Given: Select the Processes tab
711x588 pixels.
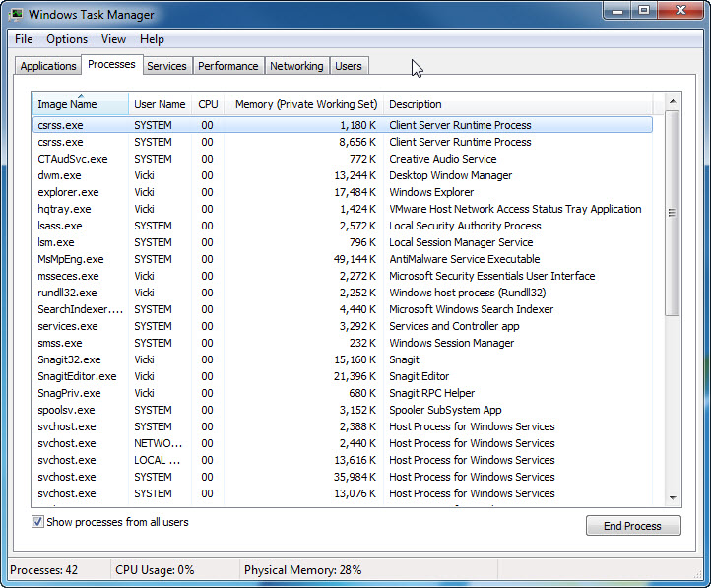Looking at the screenshot, I should (x=111, y=64).
